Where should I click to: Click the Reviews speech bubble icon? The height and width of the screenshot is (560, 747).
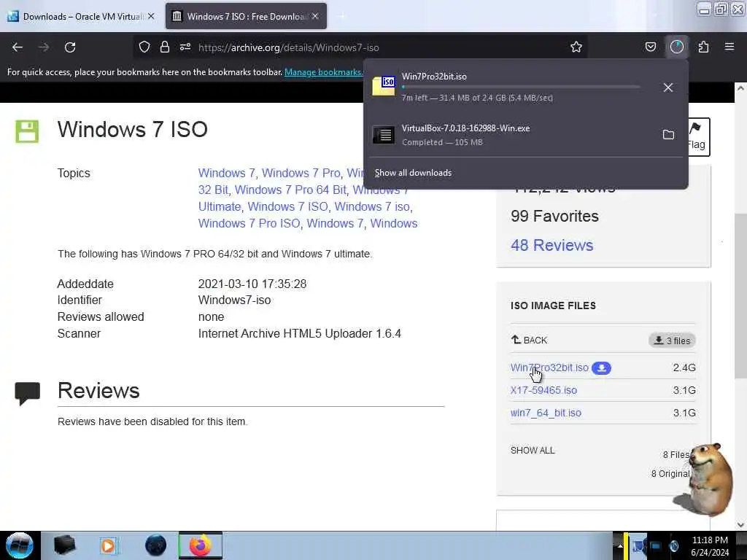[x=27, y=393]
